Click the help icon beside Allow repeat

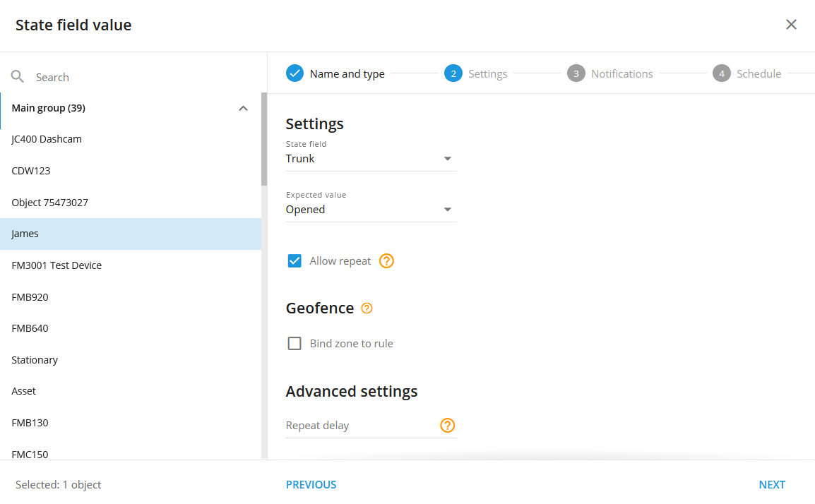(386, 261)
